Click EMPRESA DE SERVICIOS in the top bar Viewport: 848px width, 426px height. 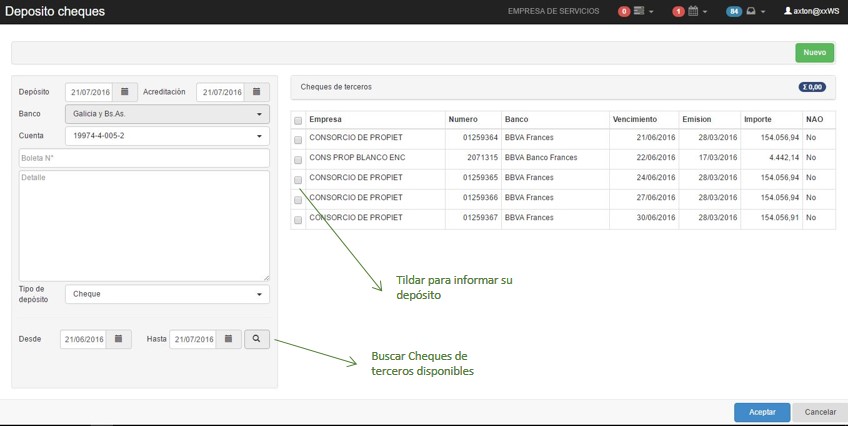[x=553, y=11]
